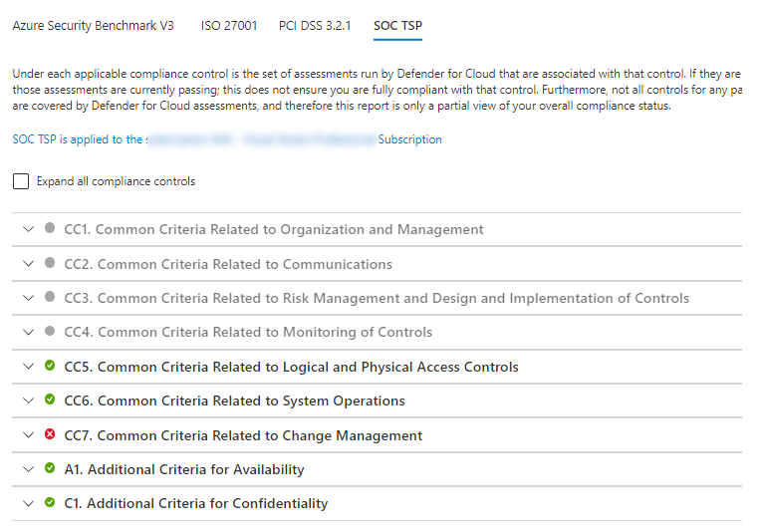Click the green passed icon beside CC6
Viewport: 764px width, 532px height.
pyautogui.click(x=50, y=400)
